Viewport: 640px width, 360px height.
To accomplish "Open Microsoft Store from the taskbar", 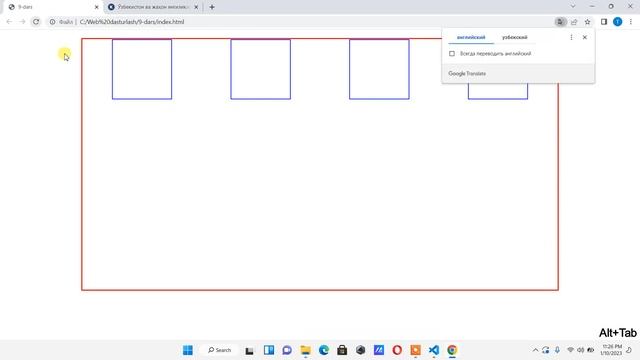I will tap(342, 350).
